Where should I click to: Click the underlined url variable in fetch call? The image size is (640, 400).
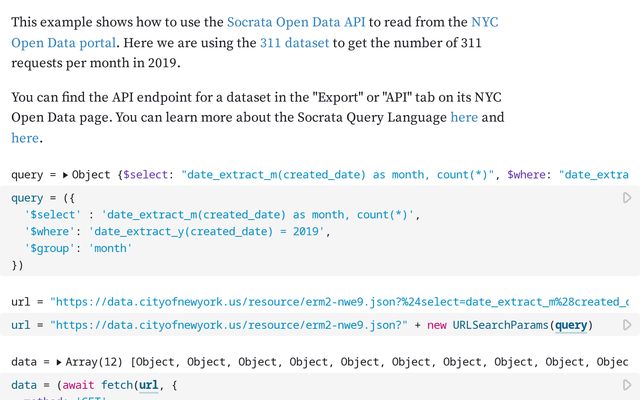click(148, 385)
